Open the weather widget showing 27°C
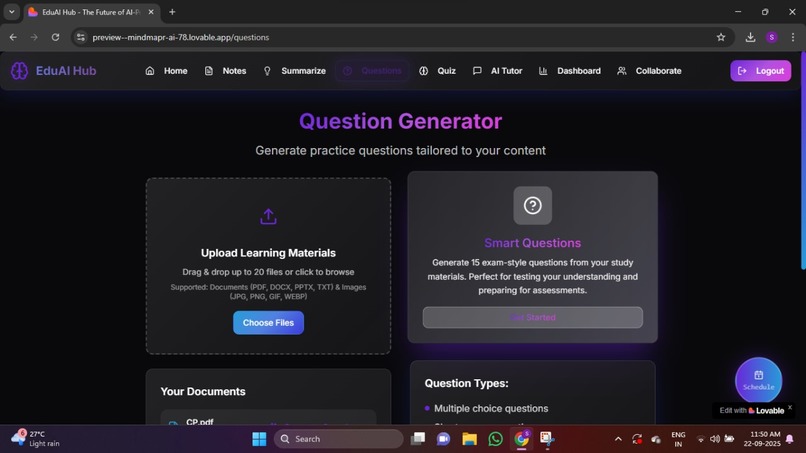The width and height of the screenshot is (806, 453). tap(36, 439)
